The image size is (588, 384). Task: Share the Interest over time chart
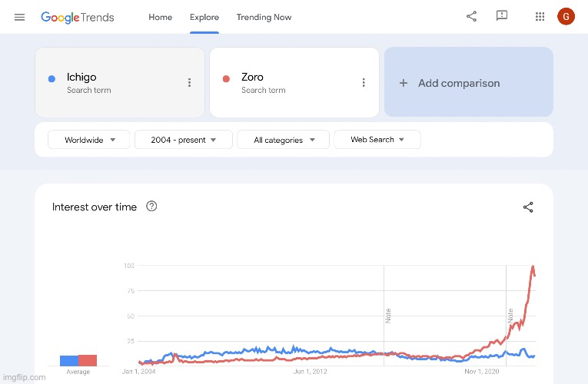(528, 207)
